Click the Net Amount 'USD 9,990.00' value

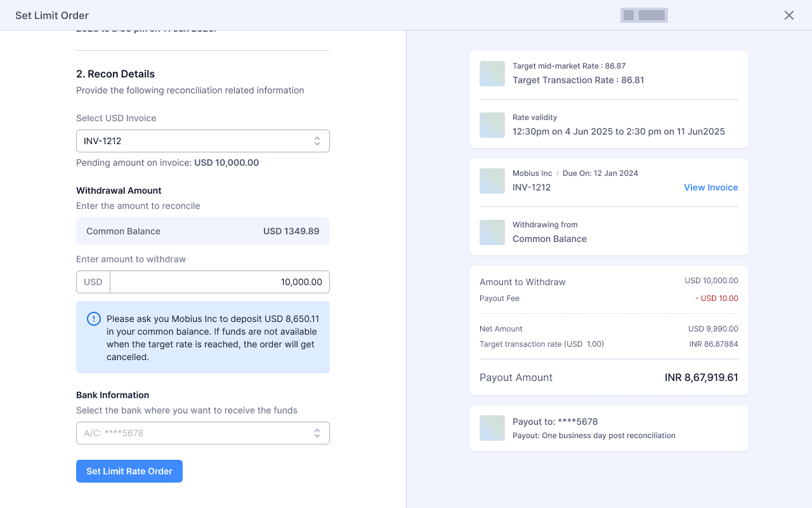pyautogui.click(x=713, y=329)
